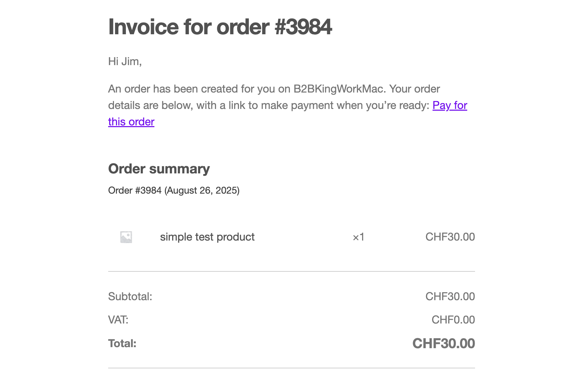Click the product line price CHF30.00
This screenshot has height=379, width=588.
pyautogui.click(x=450, y=237)
